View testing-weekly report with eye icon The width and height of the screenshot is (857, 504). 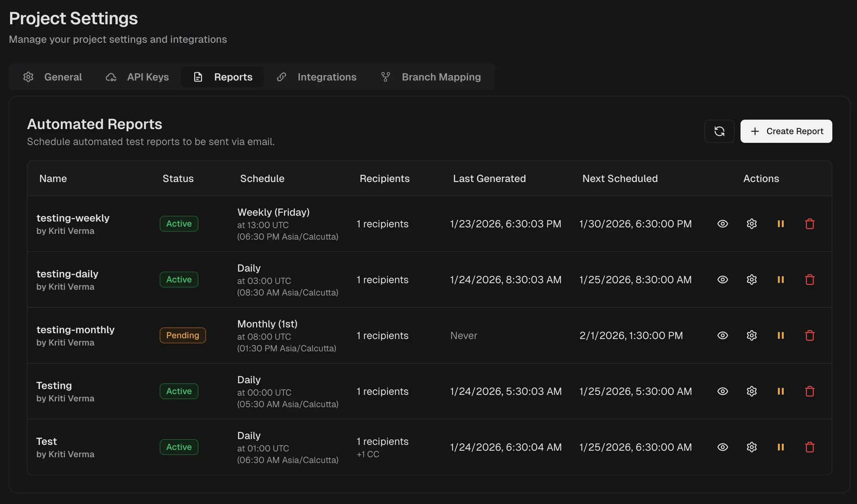pos(722,224)
